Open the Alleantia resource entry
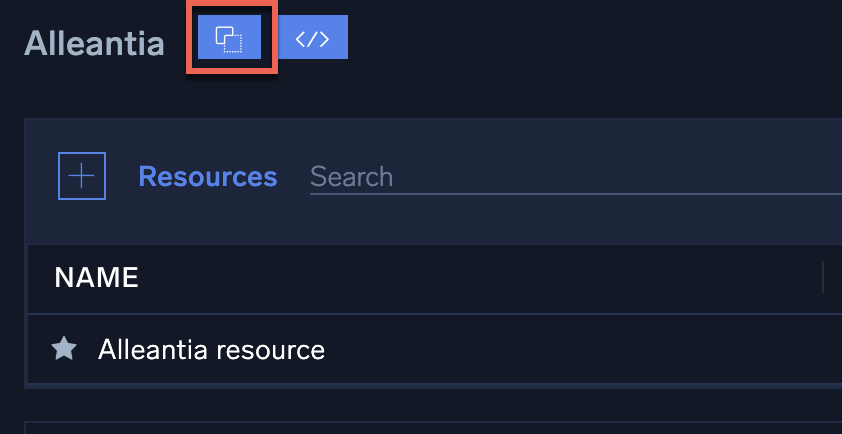 tap(211, 349)
